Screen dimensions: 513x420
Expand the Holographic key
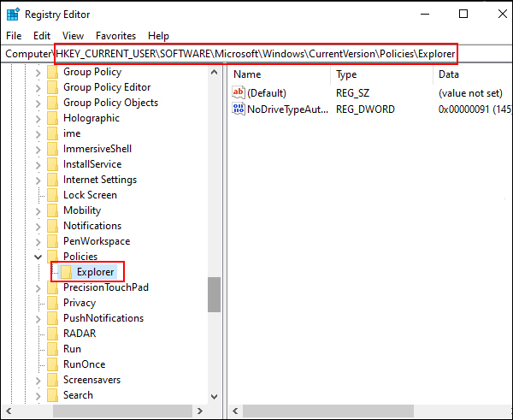(x=38, y=119)
